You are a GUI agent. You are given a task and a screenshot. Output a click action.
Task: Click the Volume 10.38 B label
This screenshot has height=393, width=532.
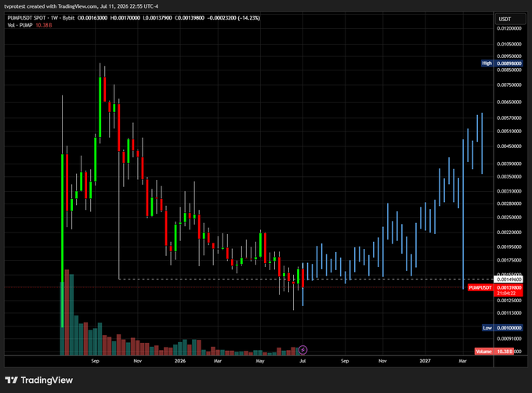494,352
